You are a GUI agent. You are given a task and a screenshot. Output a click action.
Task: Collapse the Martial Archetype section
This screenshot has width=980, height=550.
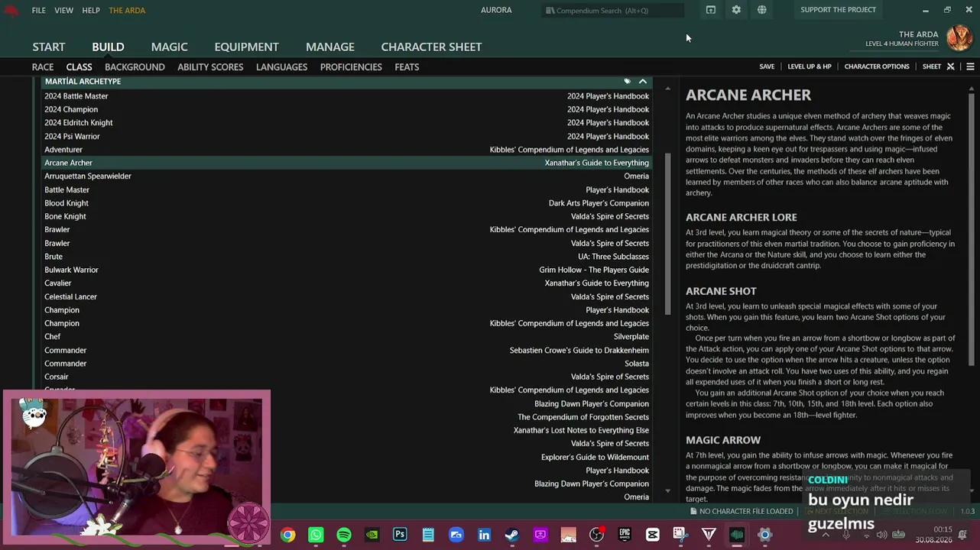pos(643,81)
